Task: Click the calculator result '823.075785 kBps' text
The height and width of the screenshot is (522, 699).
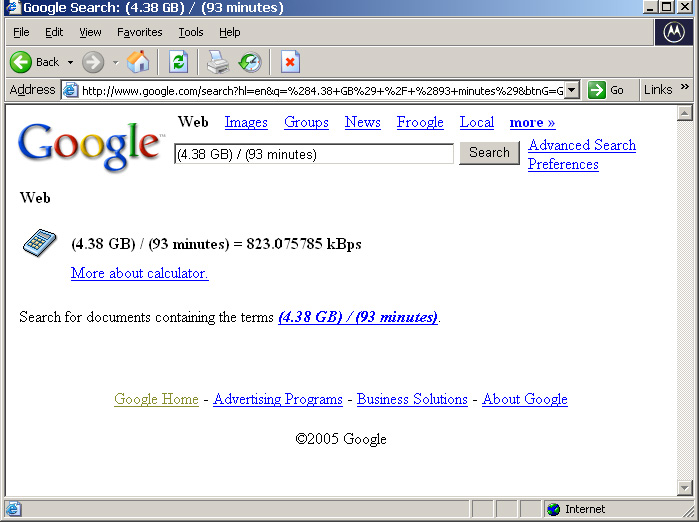Action: click(304, 244)
